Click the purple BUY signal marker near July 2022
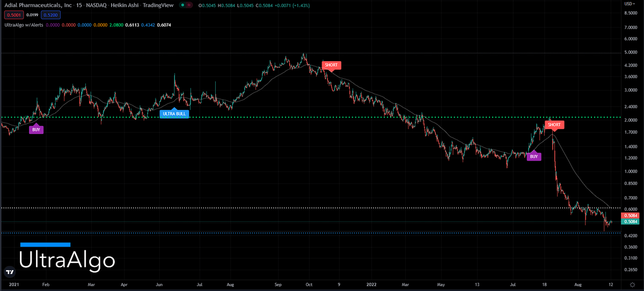Image resolution: width=644 pixels, height=291 pixels. point(533,156)
